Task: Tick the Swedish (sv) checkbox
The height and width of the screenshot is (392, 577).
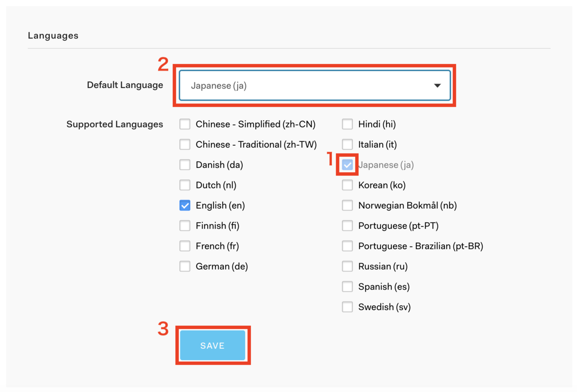Action: click(347, 307)
